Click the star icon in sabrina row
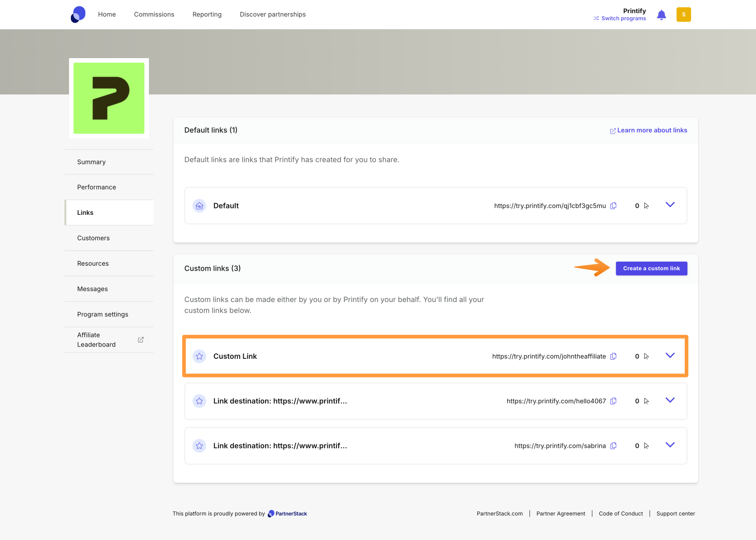Screen dimensions: 756x540 click(x=199, y=446)
